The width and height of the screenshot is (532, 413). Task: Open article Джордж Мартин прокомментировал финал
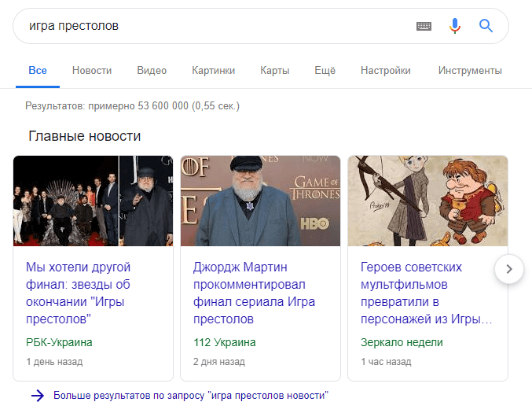(254, 293)
